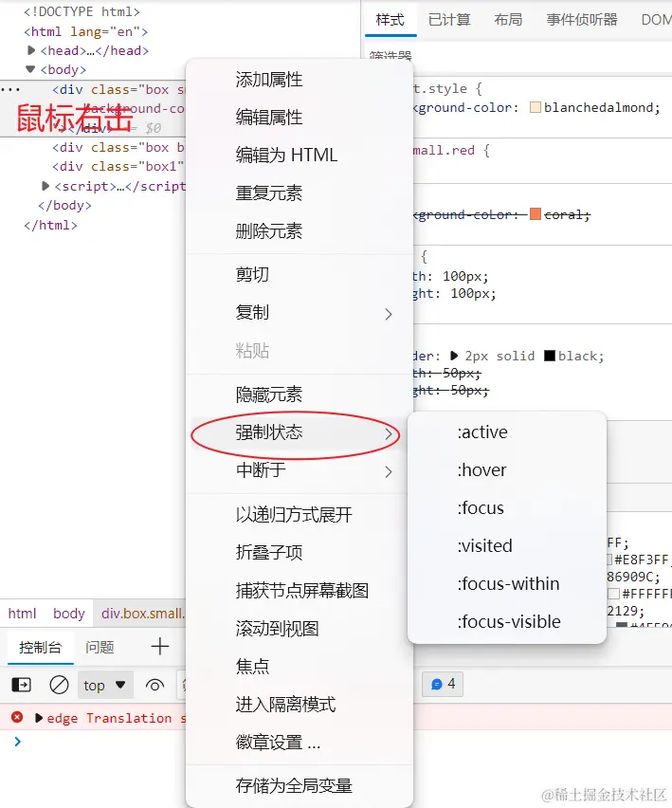Select 以递归方式展开 menu entry
The image size is (672, 808).
click(294, 514)
